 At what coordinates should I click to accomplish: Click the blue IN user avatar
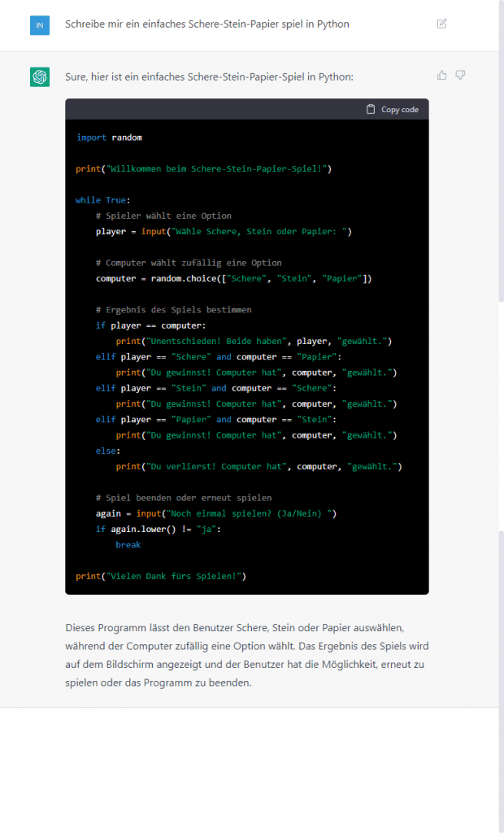[40, 24]
